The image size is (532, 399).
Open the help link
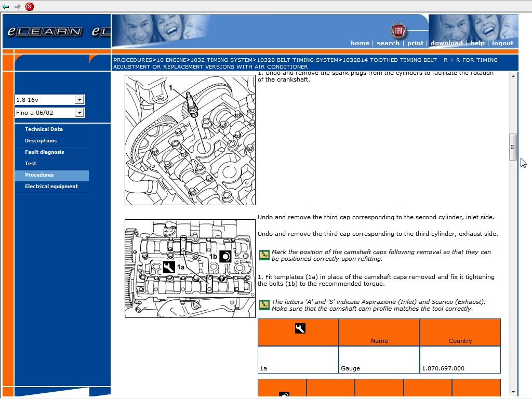click(477, 43)
